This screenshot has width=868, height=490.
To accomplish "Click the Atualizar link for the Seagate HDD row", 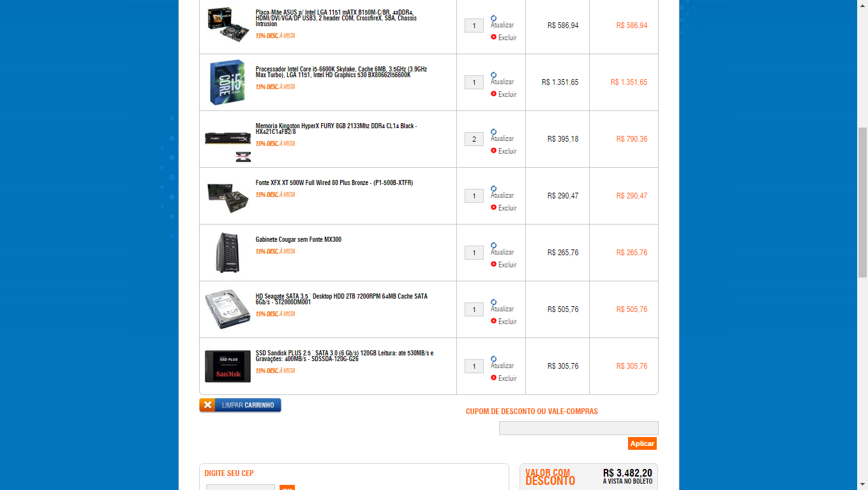I will [502, 309].
